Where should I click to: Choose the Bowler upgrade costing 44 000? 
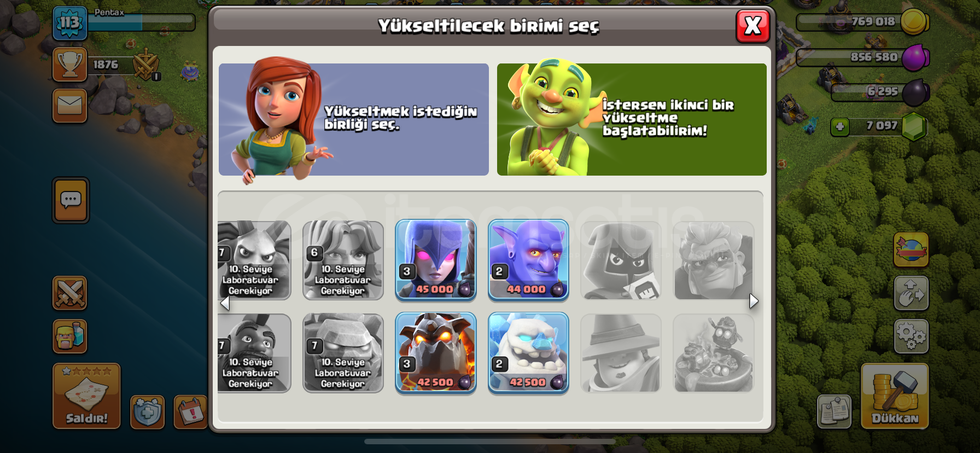[x=528, y=260]
